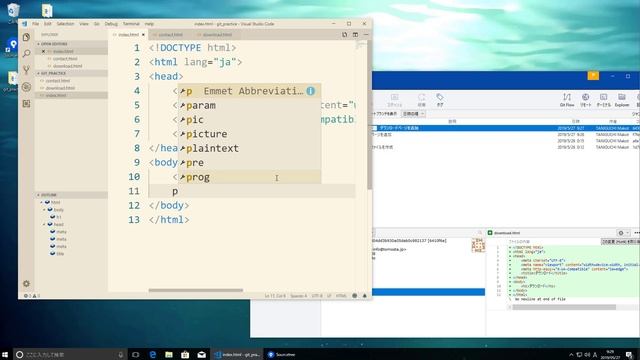640x360 pixels.
Task: Open the Mail app from the taskbar
Action: [x=202, y=354]
